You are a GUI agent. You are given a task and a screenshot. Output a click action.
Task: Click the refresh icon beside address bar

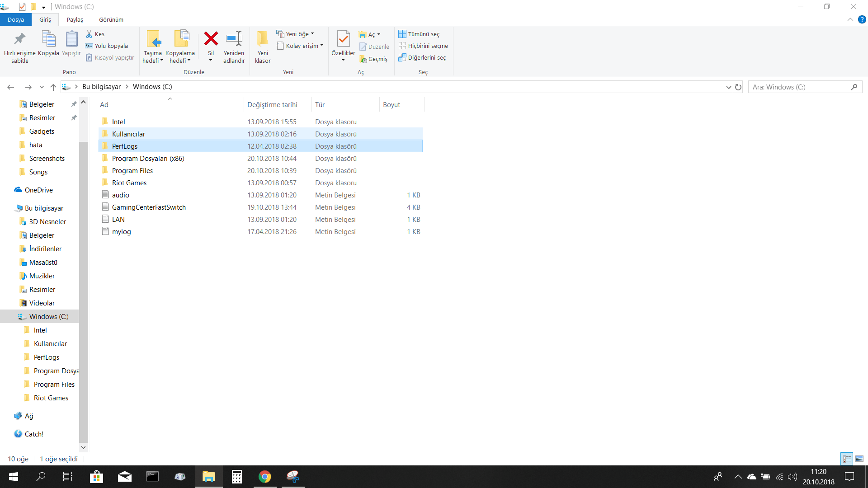738,87
